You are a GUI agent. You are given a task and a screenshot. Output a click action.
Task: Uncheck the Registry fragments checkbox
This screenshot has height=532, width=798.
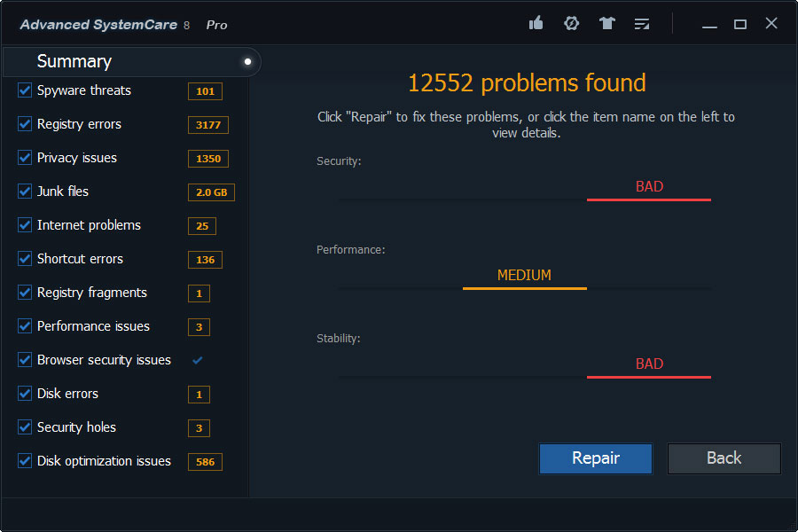pos(25,293)
